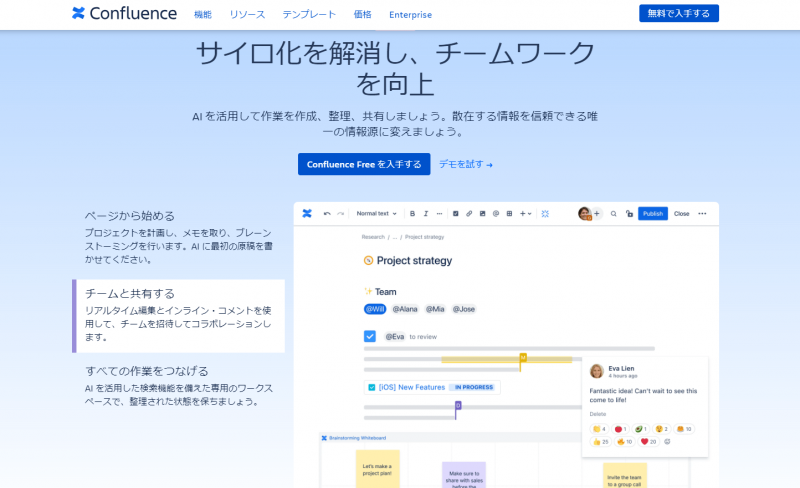Toggle the checked task box beside @Eva
The height and width of the screenshot is (488, 800).
370,337
